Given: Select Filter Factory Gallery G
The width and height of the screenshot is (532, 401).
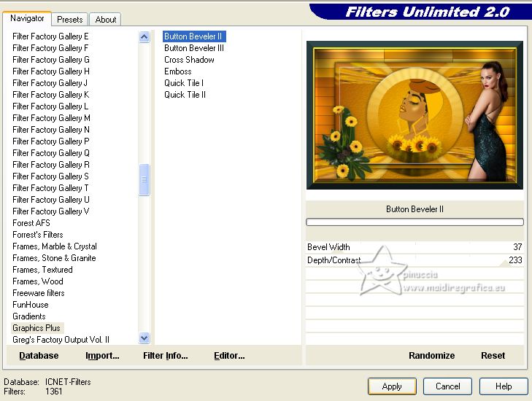Looking at the screenshot, I should pos(51,60).
